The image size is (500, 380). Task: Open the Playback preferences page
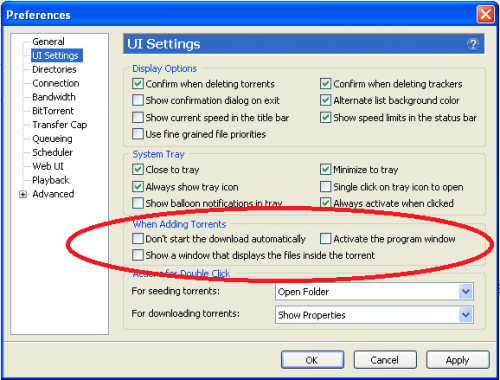click(51, 180)
